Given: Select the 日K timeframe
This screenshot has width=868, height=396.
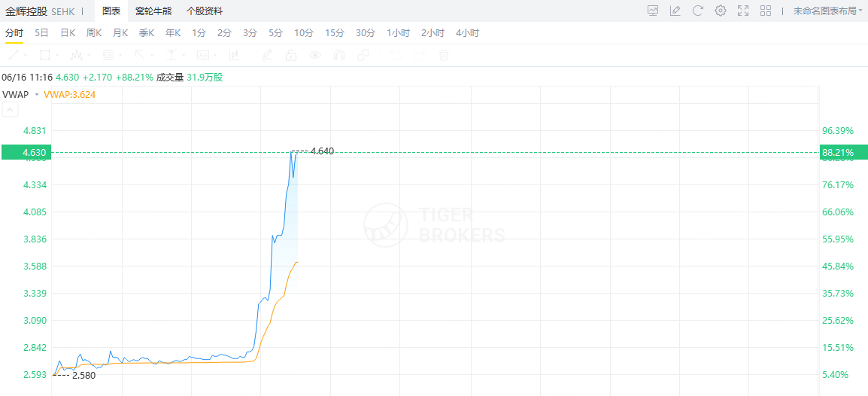Looking at the screenshot, I should (x=68, y=32).
